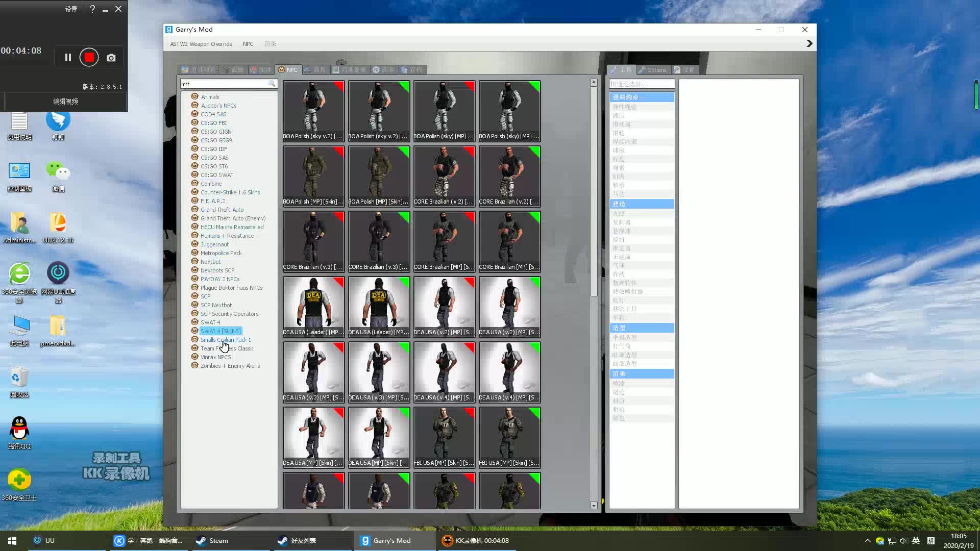The width and height of the screenshot is (980, 551).
Task: Select the Zombies + Enemy Aliens category
Action: pos(230,366)
